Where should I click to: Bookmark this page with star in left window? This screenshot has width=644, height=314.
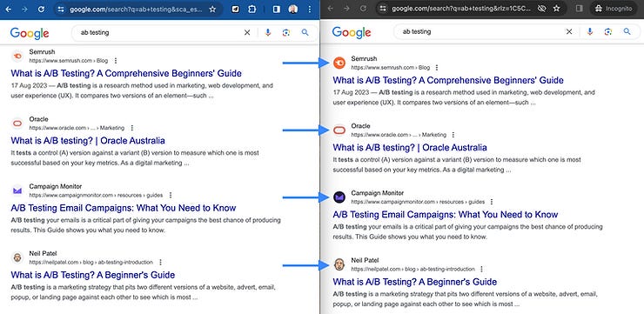pos(212,9)
